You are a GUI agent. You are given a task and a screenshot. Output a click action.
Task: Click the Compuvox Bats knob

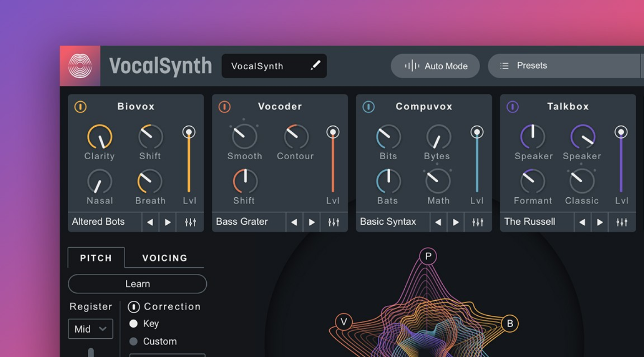(x=388, y=181)
